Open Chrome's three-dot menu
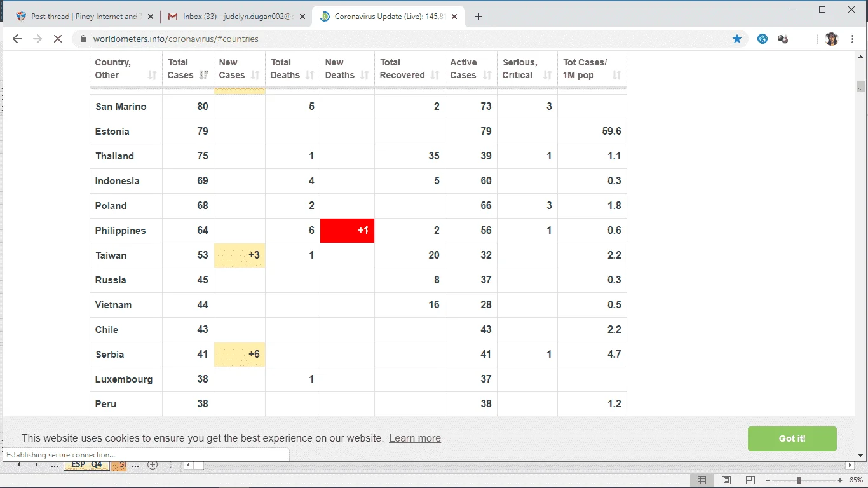Screen dimensions: 868x488 [852, 39]
